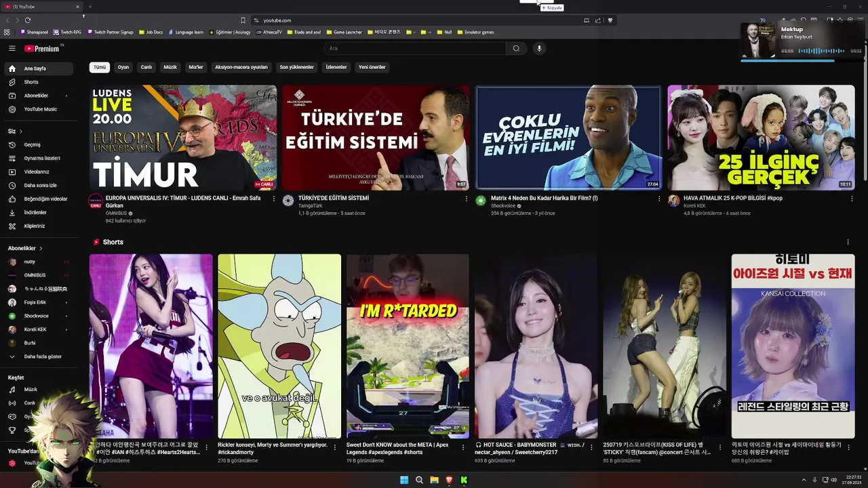Viewport: 868px width, 488px height.
Task: Open Fosjix Erlik subscription channel
Action: [38, 302]
